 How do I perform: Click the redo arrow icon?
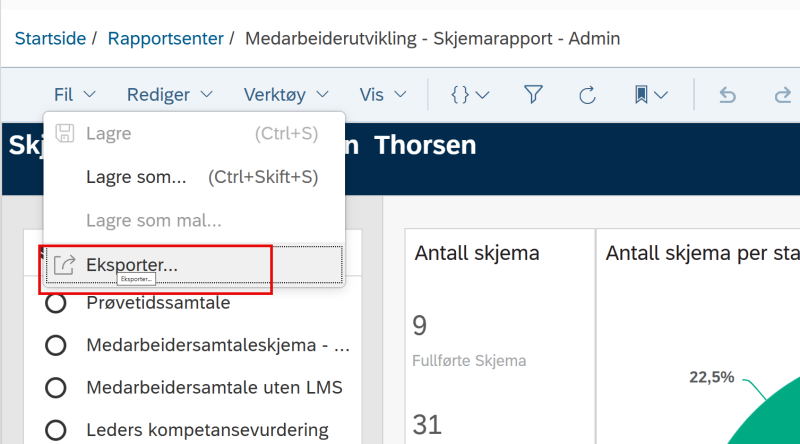[782, 95]
